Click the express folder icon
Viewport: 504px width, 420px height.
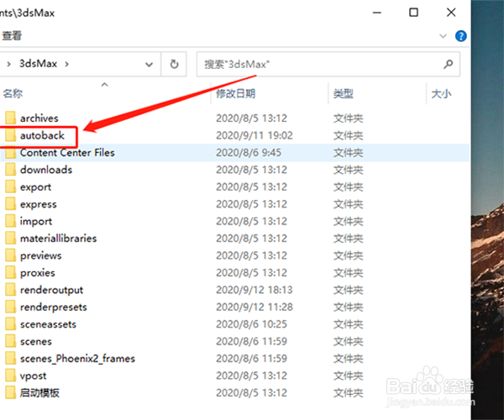10,204
